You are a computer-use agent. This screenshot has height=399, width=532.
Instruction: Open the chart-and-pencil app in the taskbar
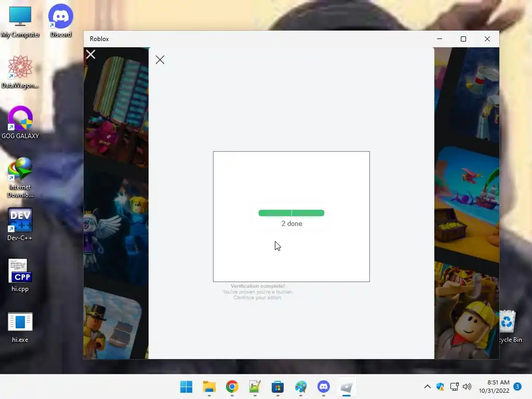(x=255, y=387)
